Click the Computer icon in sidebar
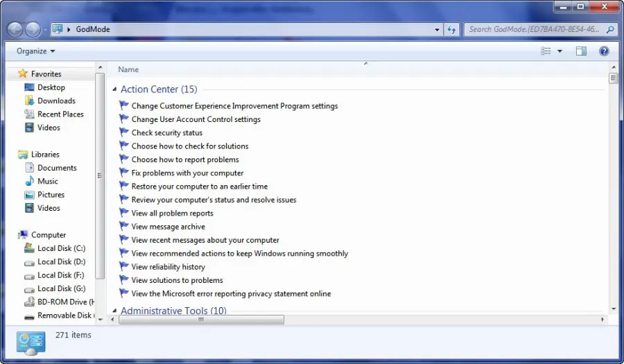This screenshot has height=364, width=624. pos(23,235)
